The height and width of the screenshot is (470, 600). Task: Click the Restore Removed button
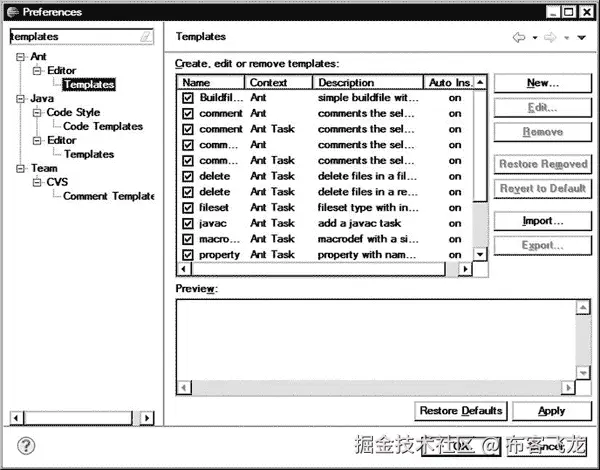point(543,164)
